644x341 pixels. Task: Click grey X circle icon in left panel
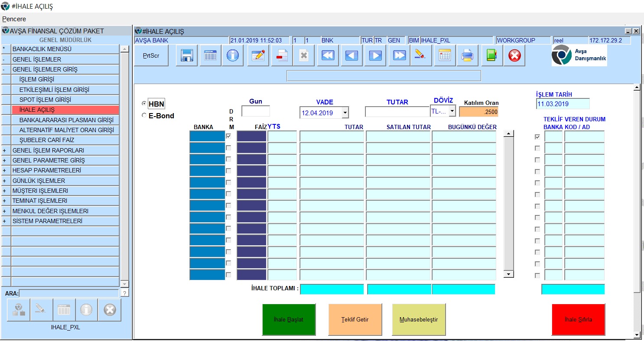[x=110, y=309]
